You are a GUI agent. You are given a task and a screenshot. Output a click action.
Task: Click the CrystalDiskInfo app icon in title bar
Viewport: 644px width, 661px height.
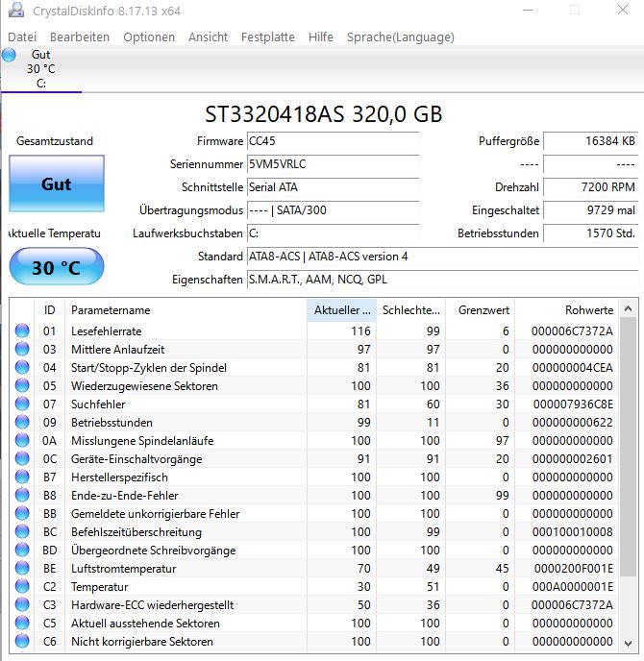click(x=16, y=10)
